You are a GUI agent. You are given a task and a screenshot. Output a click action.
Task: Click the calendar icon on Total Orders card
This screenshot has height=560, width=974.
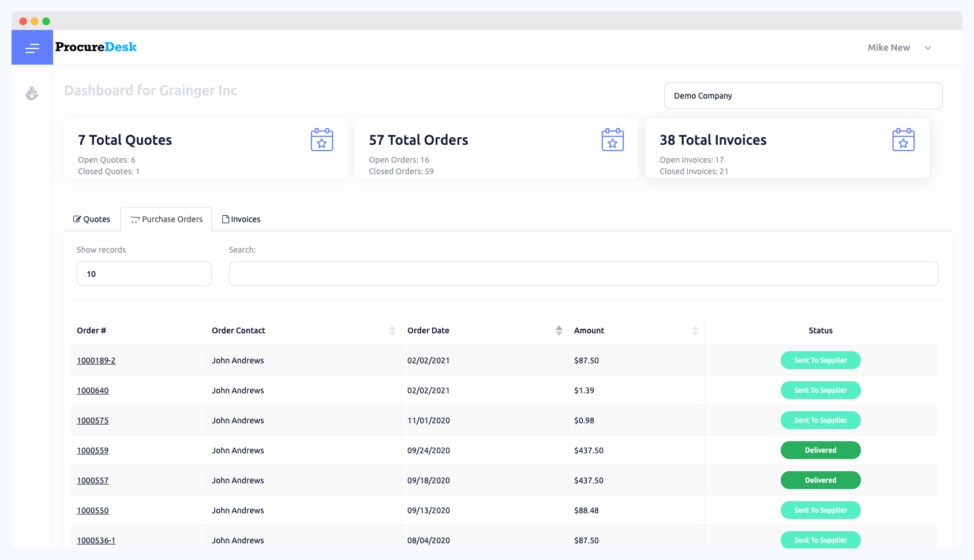612,140
